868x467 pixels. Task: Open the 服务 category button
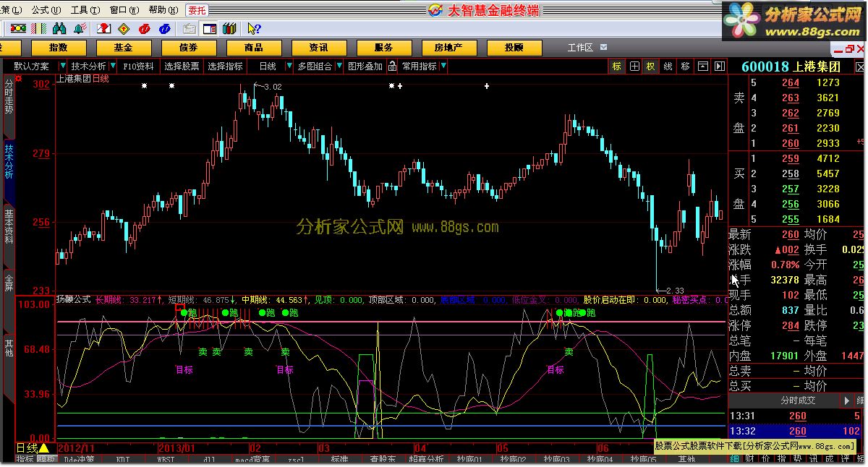(384, 48)
